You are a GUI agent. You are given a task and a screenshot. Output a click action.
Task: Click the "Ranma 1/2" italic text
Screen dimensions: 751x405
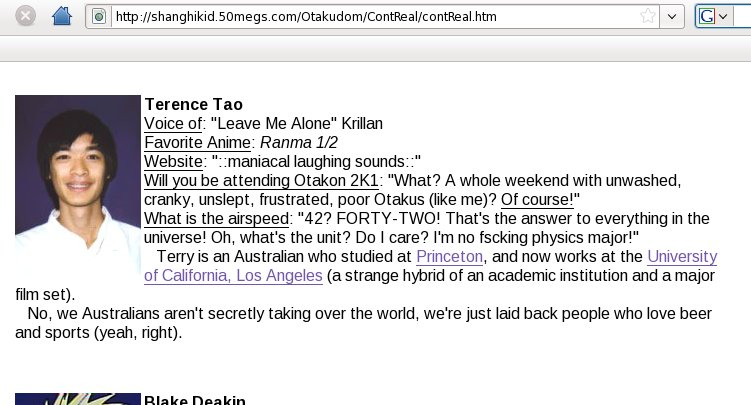(299, 143)
